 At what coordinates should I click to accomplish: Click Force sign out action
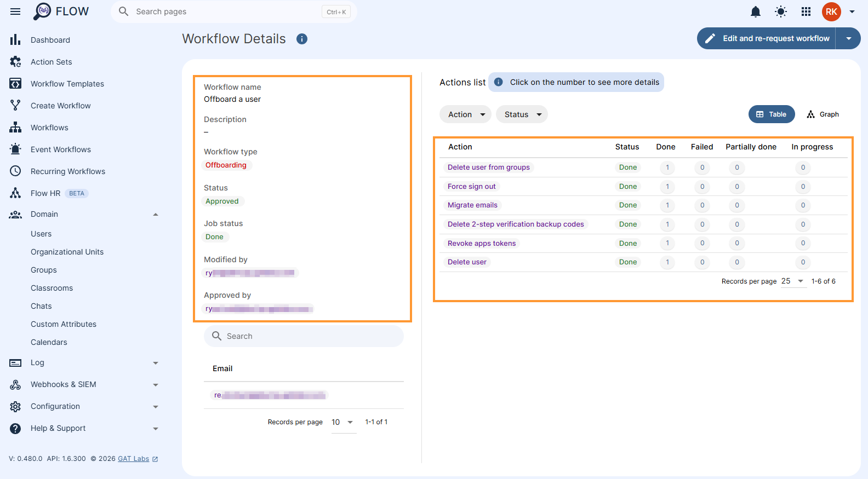pos(471,187)
